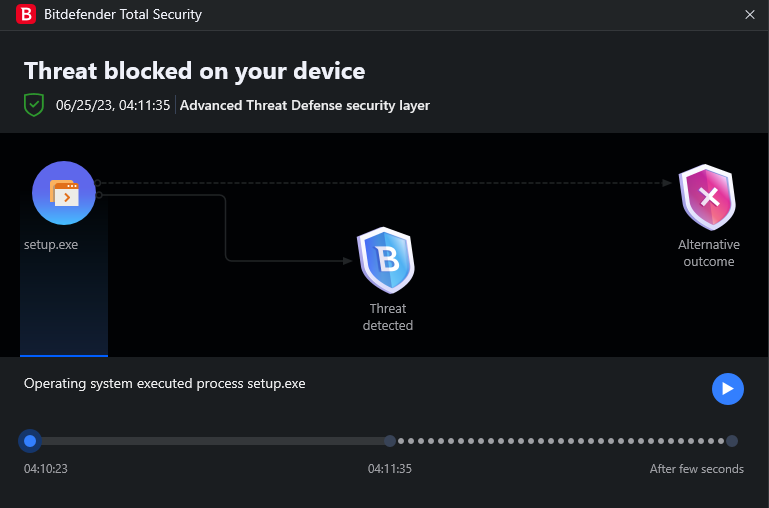Click the dotted section of the timeline
769x508 pixels.
(x=560, y=441)
